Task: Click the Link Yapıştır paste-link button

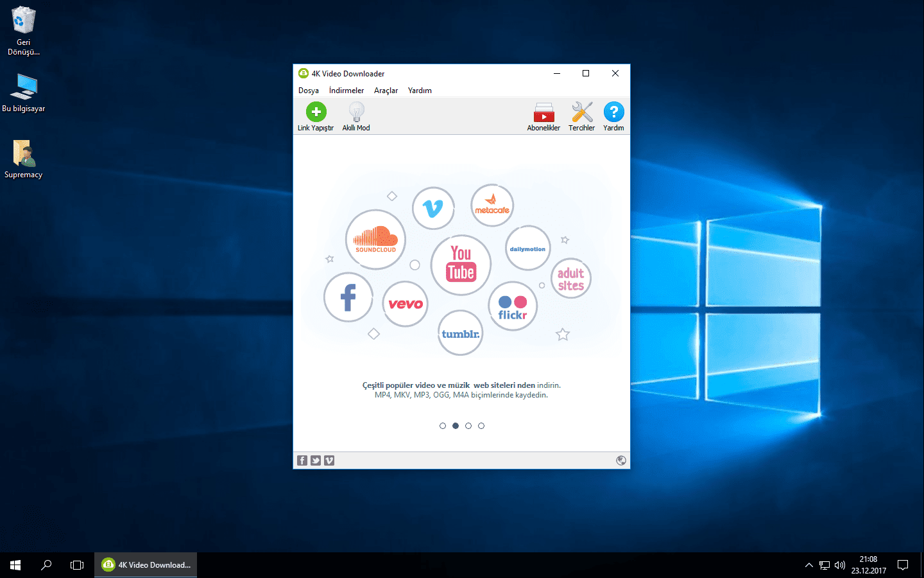Action: click(x=316, y=117)
